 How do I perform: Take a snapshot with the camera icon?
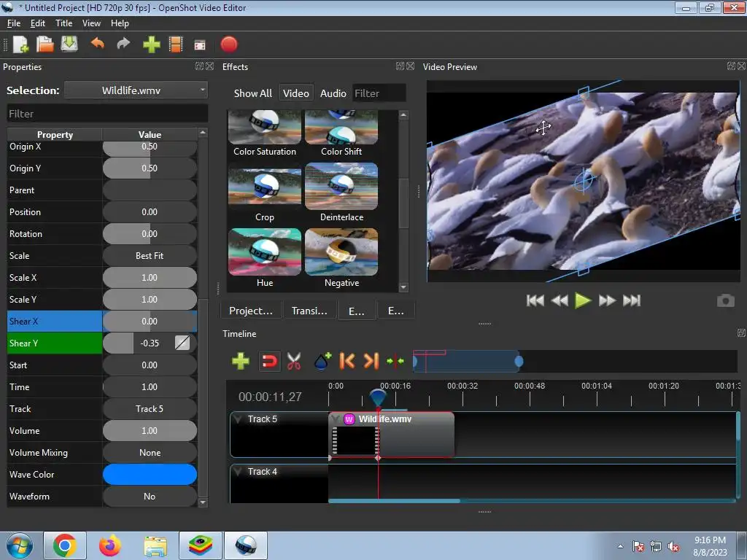tap(725, 300)
